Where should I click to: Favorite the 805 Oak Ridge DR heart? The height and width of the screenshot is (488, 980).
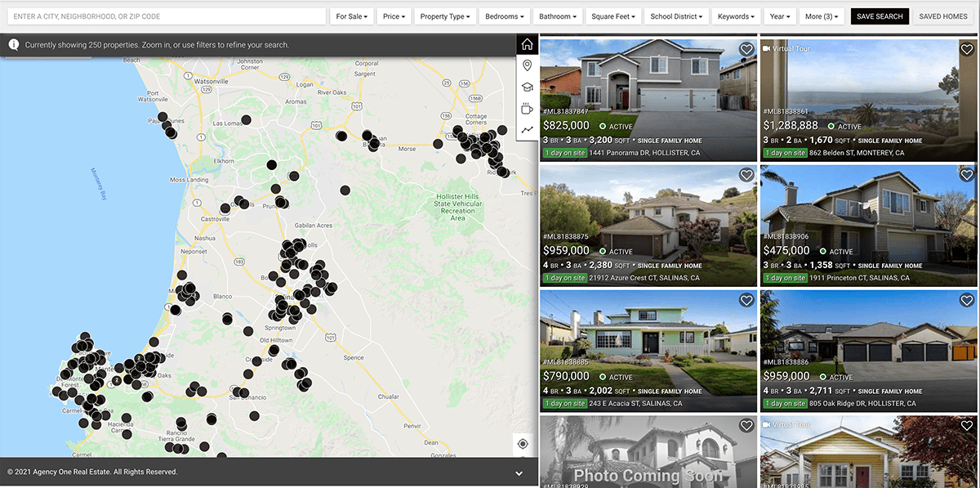point(967,301)
